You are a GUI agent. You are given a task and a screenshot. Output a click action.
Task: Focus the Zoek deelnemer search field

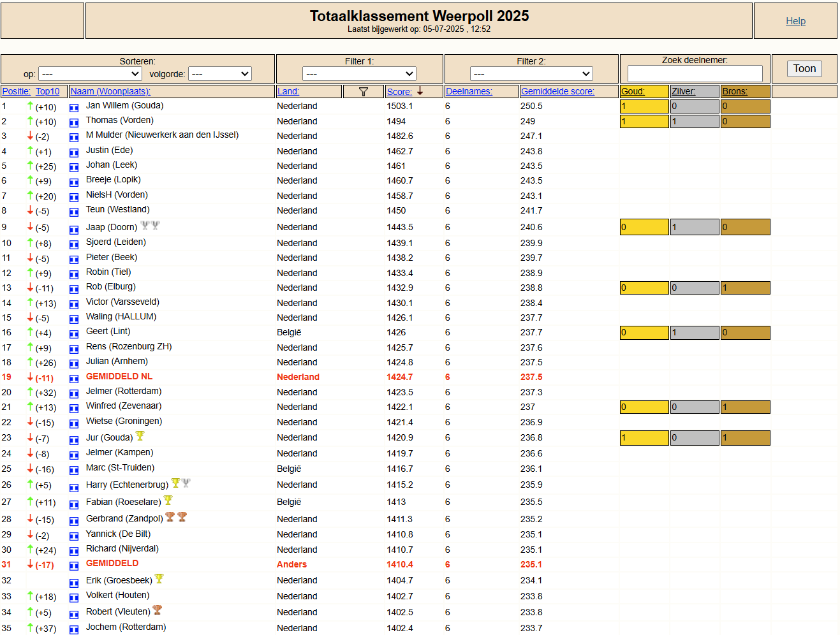[695, 73]
